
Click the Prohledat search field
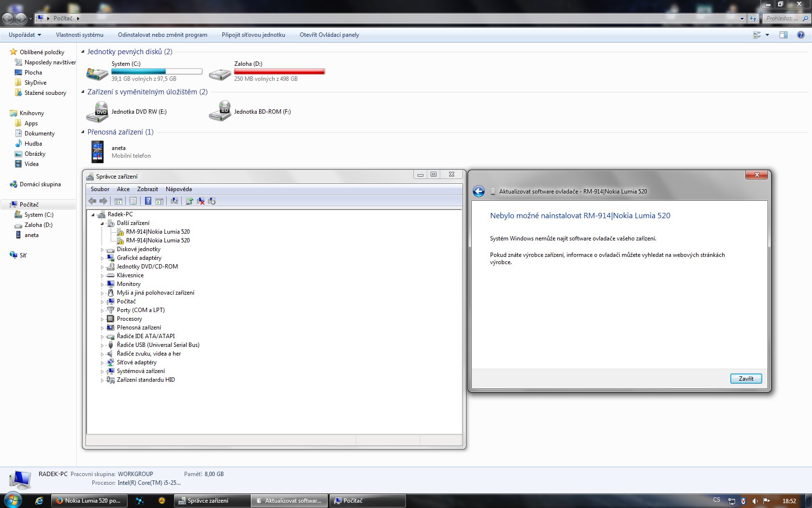786,18
